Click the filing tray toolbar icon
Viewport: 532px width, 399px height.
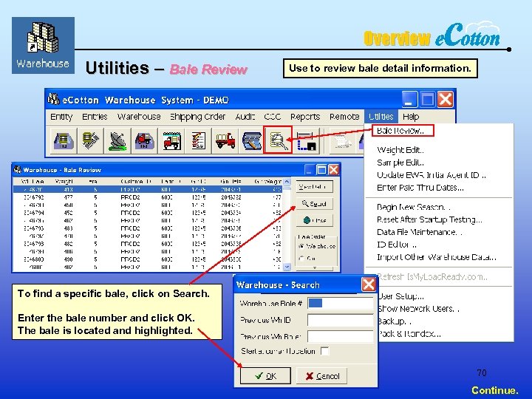[x=64, y=140]
